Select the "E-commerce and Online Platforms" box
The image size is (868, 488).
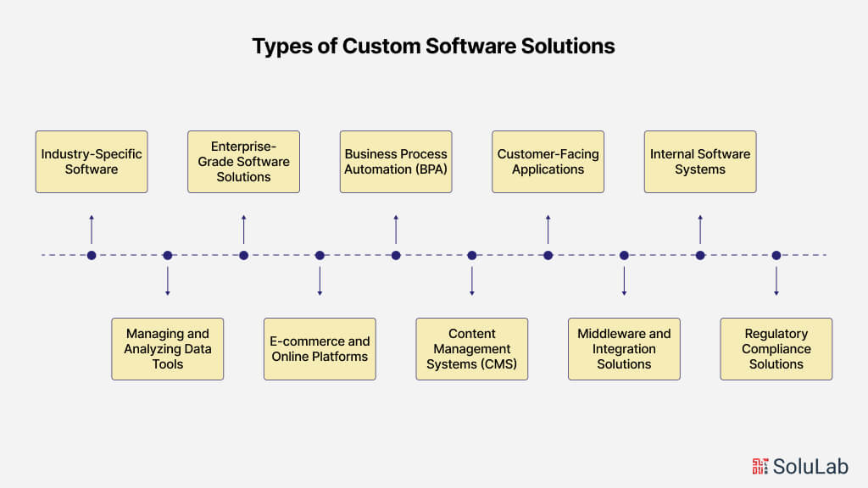[320, 348]
